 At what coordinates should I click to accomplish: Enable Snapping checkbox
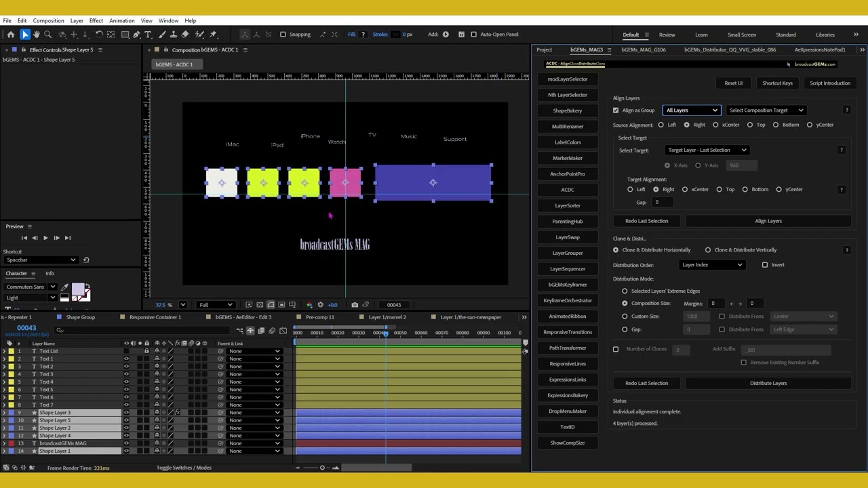coord(283,35)
